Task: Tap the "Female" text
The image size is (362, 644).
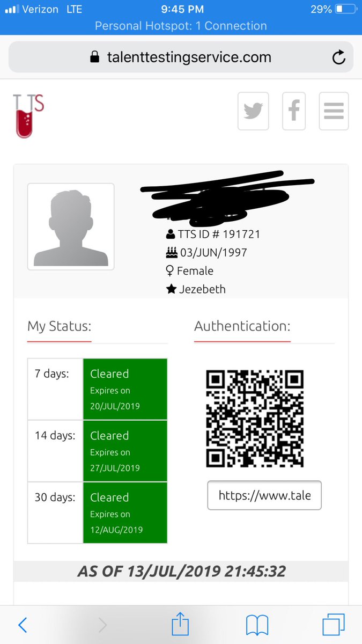Action: [195, 271]
